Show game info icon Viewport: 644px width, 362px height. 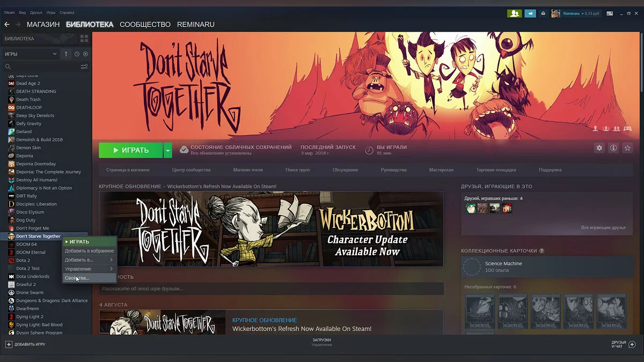[613, 148]
